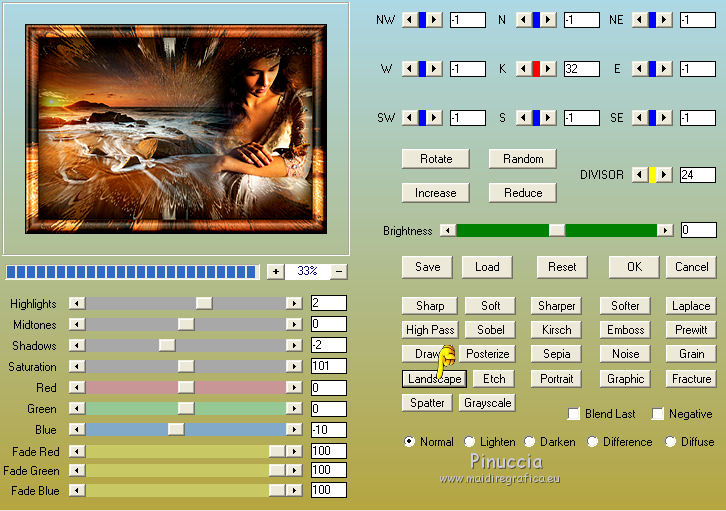Enable the Blend Last checkbox
Image resolution: width=726 pixels, height=511 pixels.
(x=574, y=414)
